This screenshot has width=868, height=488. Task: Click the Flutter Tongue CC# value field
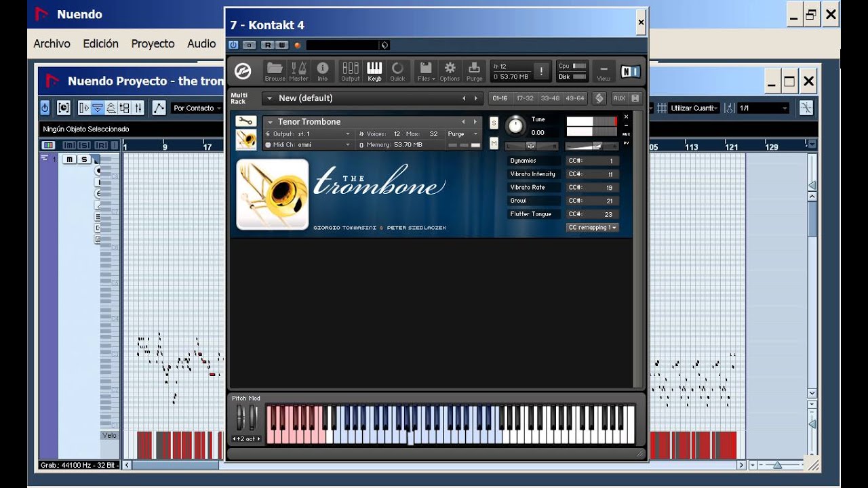[593, 214]
